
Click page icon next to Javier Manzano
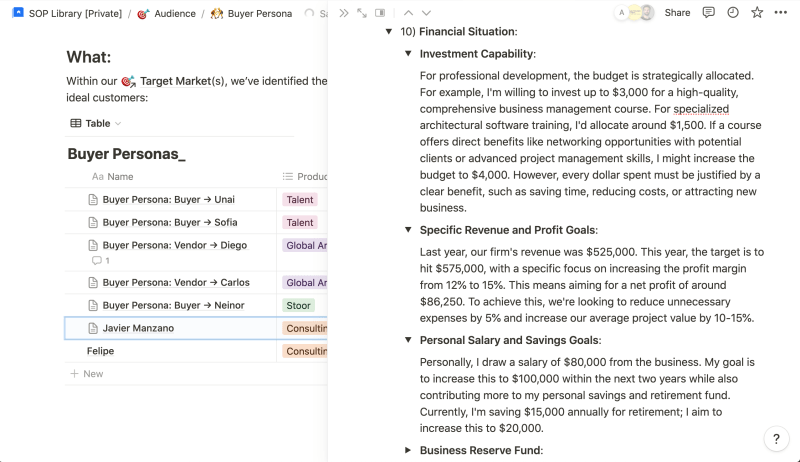pos(93,328)
